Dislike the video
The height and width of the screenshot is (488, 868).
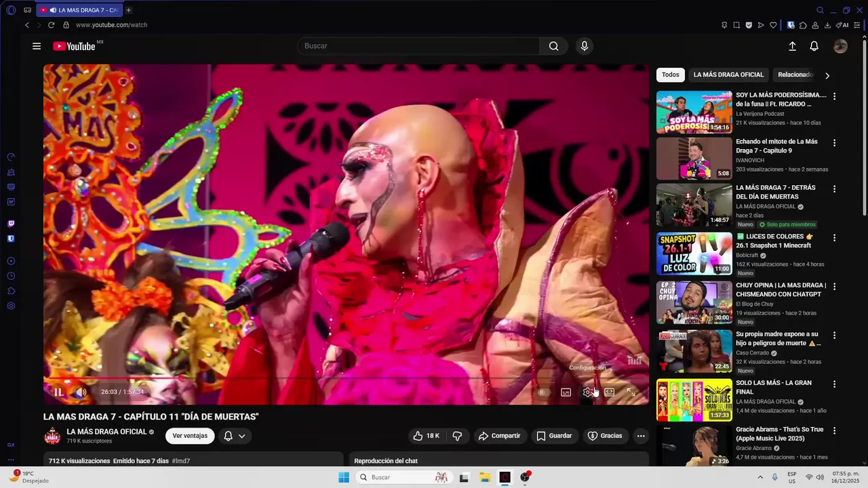coord(457,436)
